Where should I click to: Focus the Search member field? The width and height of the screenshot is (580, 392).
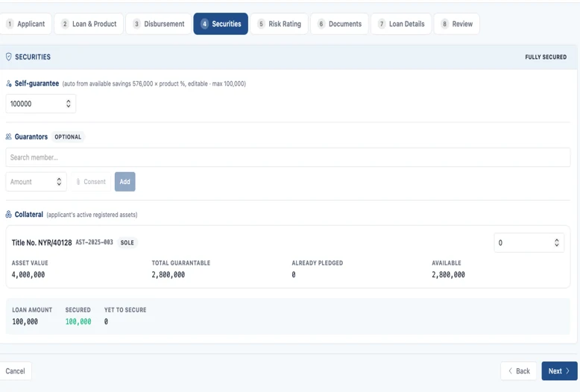[288, 157]
